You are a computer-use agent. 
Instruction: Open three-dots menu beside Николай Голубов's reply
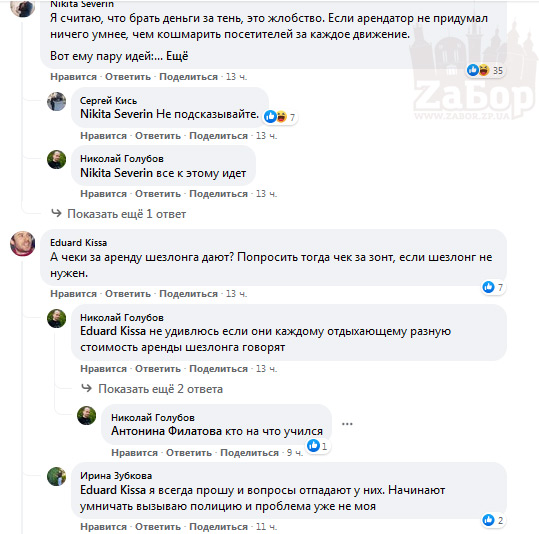click(347, 424)
